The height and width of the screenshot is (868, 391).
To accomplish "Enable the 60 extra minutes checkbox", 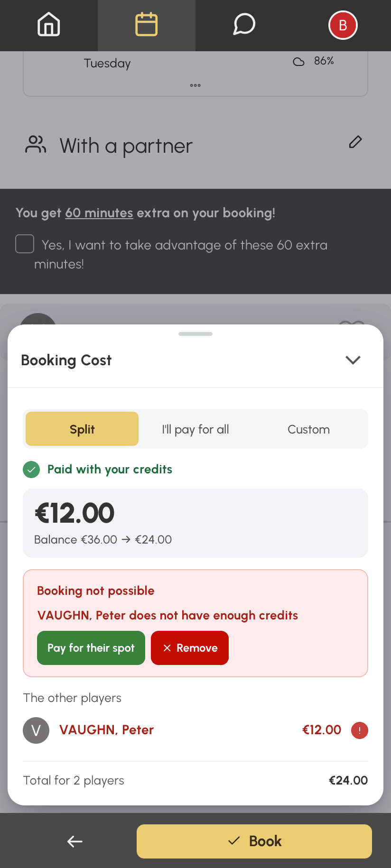I will coord(25,244).
